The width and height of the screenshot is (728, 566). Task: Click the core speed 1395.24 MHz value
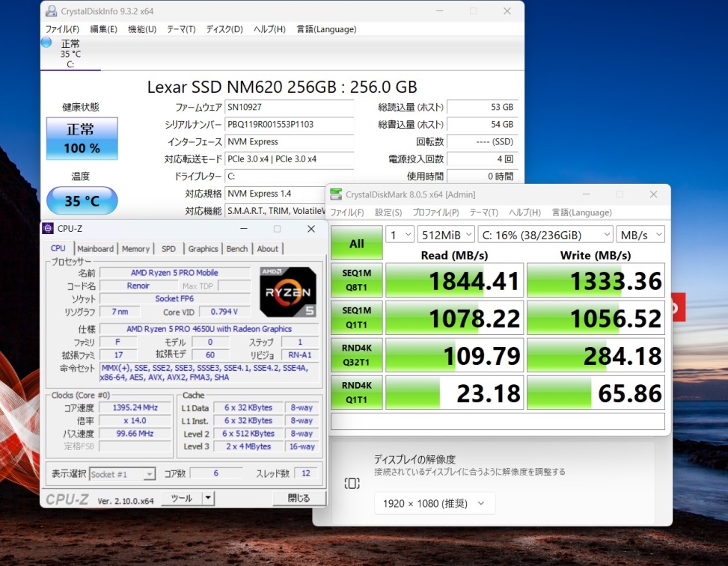click(135, 407)
